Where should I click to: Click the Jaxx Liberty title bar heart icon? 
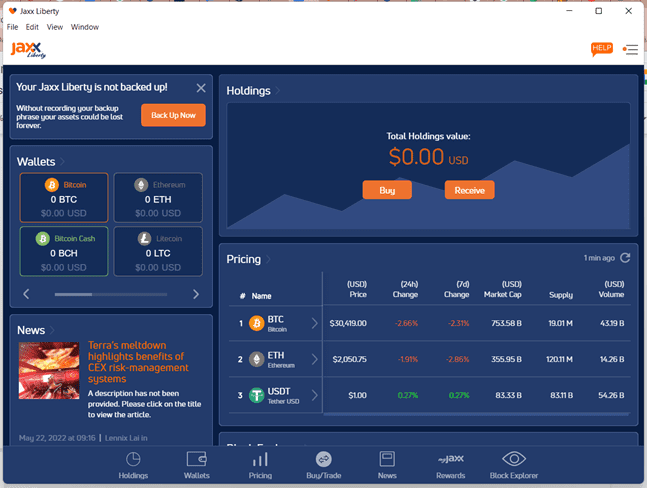[x=12, y=11]
